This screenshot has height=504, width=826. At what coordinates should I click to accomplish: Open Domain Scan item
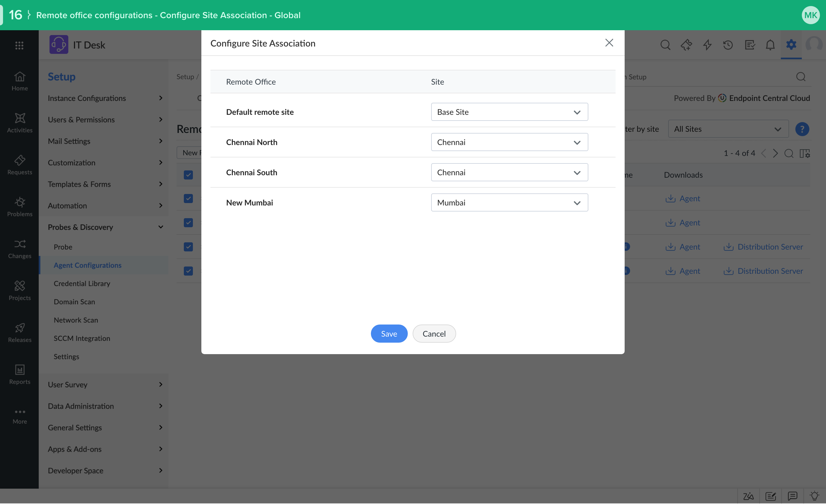pos(74,302)
